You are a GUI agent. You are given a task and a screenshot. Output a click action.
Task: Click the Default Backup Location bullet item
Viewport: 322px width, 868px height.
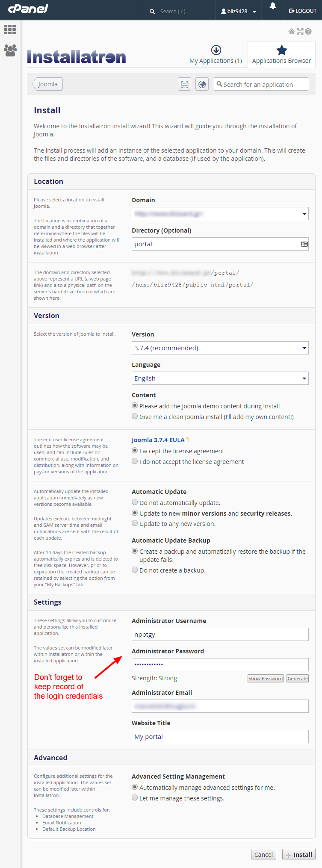coord(69,829)
